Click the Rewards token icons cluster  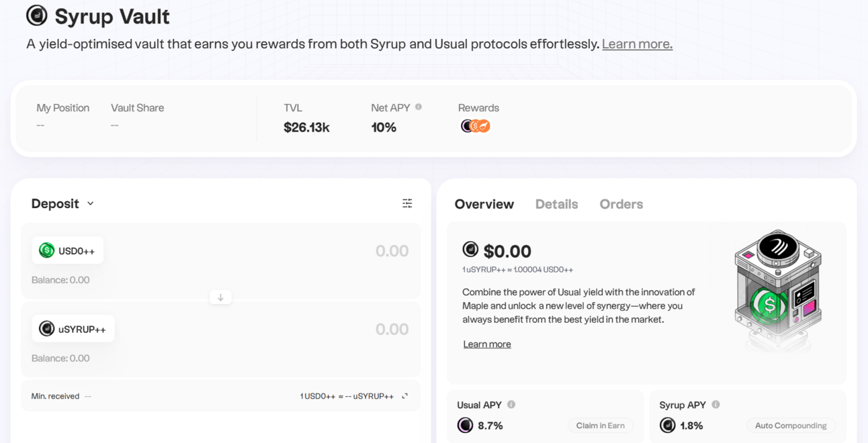[476, 126]
